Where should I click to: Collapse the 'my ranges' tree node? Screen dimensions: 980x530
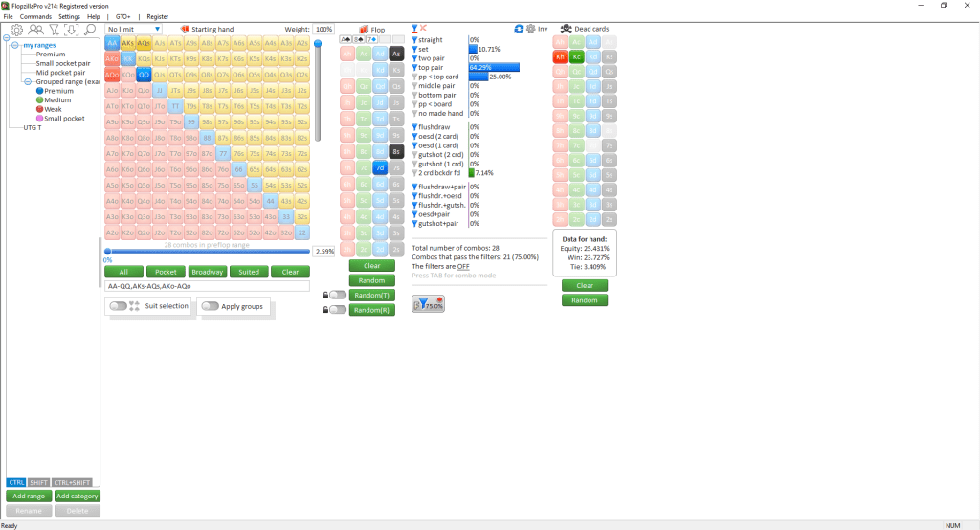13,46
